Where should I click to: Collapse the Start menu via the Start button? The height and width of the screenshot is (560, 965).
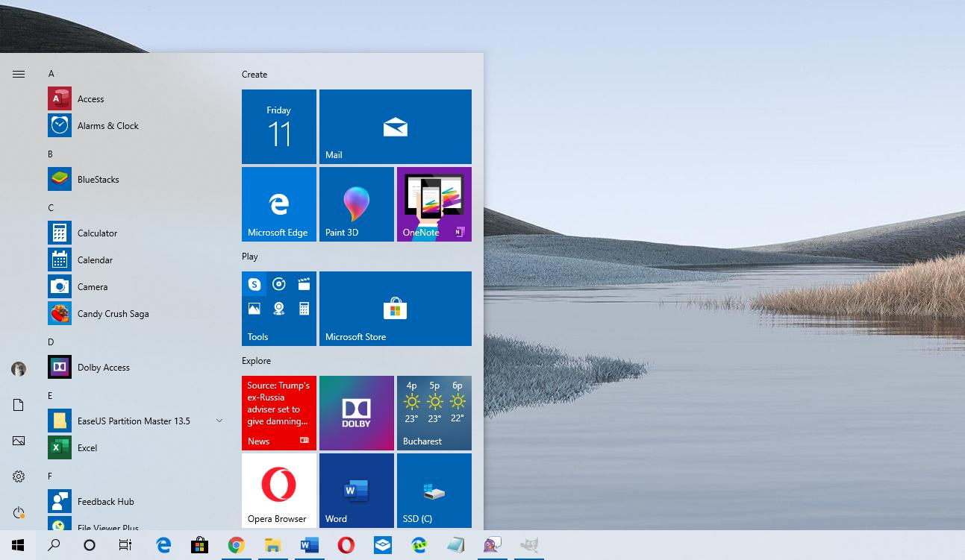18,544
